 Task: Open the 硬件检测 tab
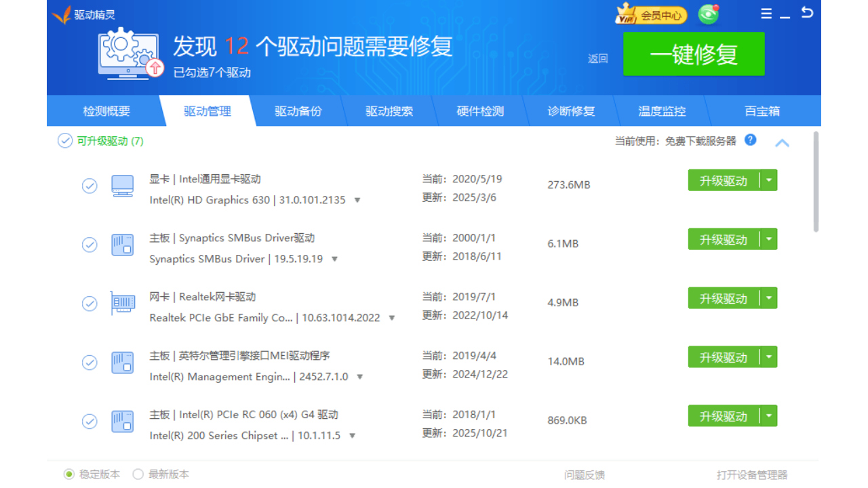(480, 111)
